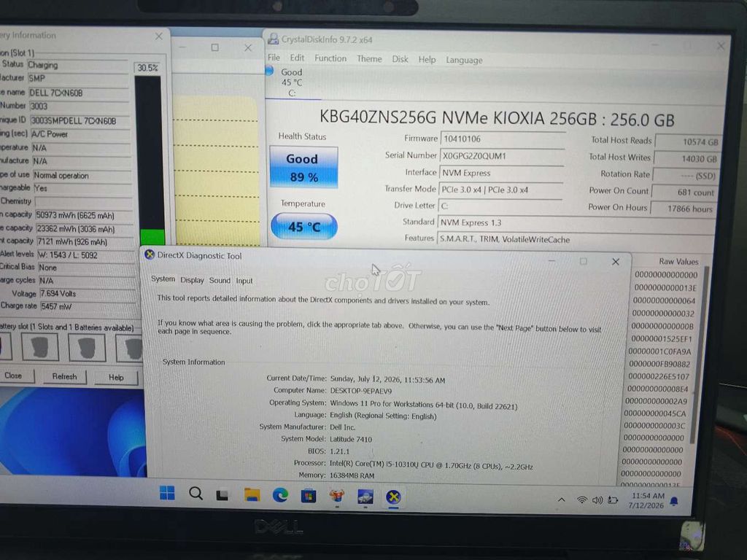The height and width of the screenshot is (560, 747).
Task: Open Windows Search from the taskbar
Action: [x=196, y=494]
